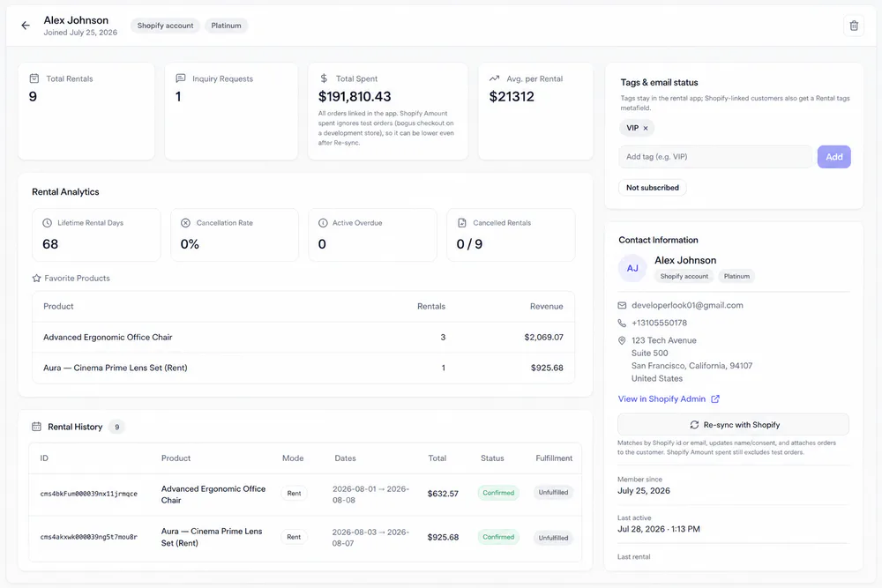Click Rent mode badge for Aura Lens rental
This screenshot has width=882, height=588.
click(295, 537)
